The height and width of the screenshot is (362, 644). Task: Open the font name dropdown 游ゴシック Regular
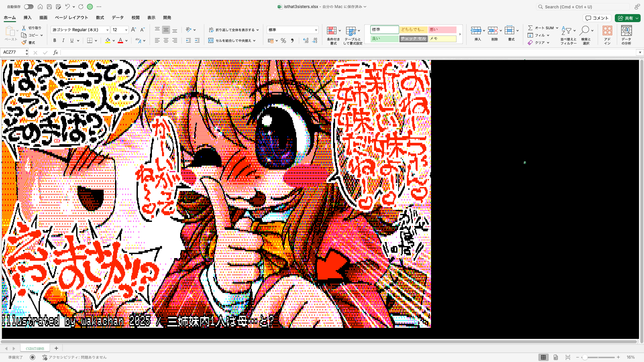click(x=107, y=30)
